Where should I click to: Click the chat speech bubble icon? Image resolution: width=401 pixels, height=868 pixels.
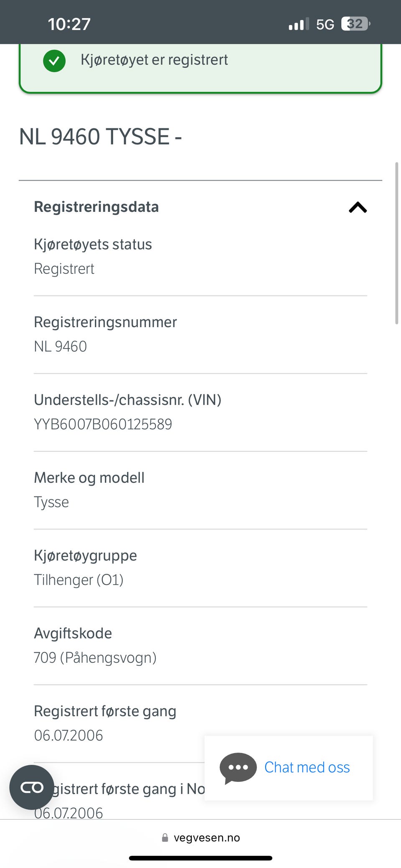coord(238,768)
